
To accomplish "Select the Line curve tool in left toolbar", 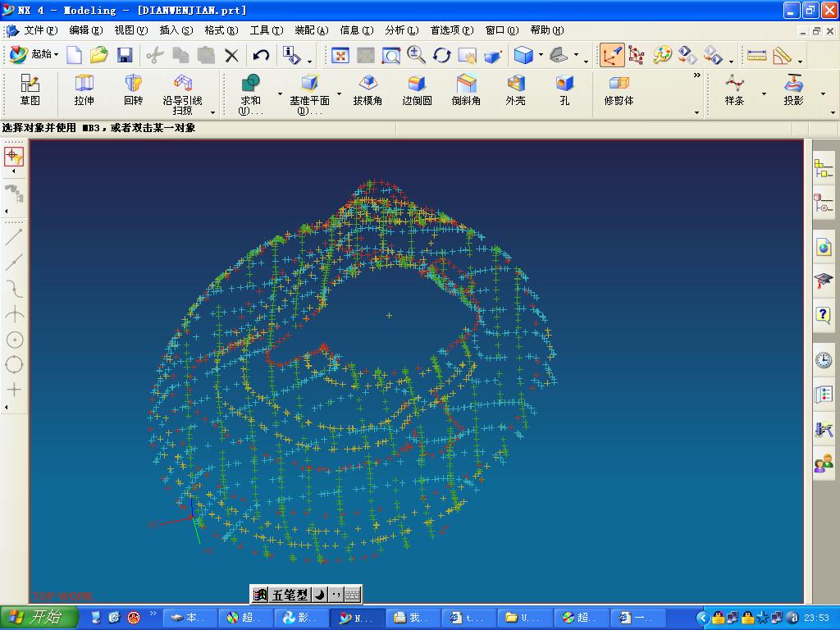I will (x=14, y=237).
